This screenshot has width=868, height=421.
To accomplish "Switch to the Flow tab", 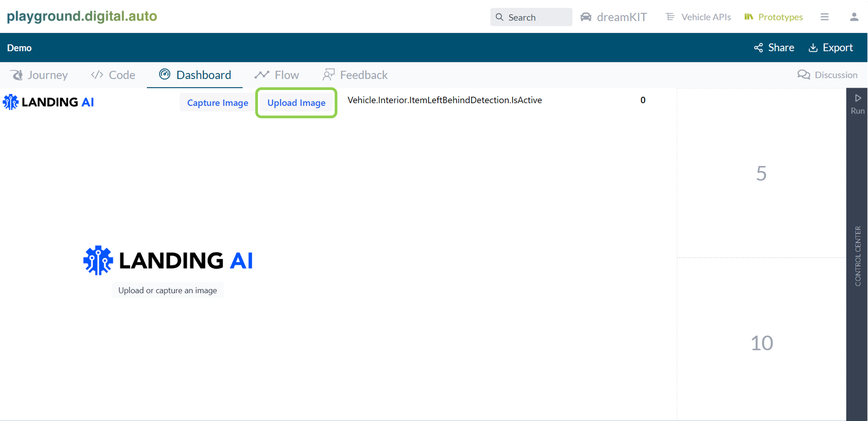I will pyautogui.click(x=276, y=75).
